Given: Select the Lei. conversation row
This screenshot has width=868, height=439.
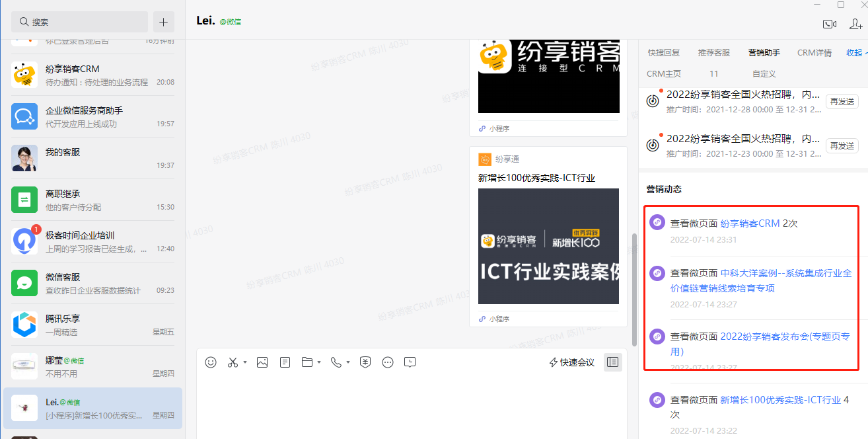Looking at the screenshot, I should click(x=93, y=408).
